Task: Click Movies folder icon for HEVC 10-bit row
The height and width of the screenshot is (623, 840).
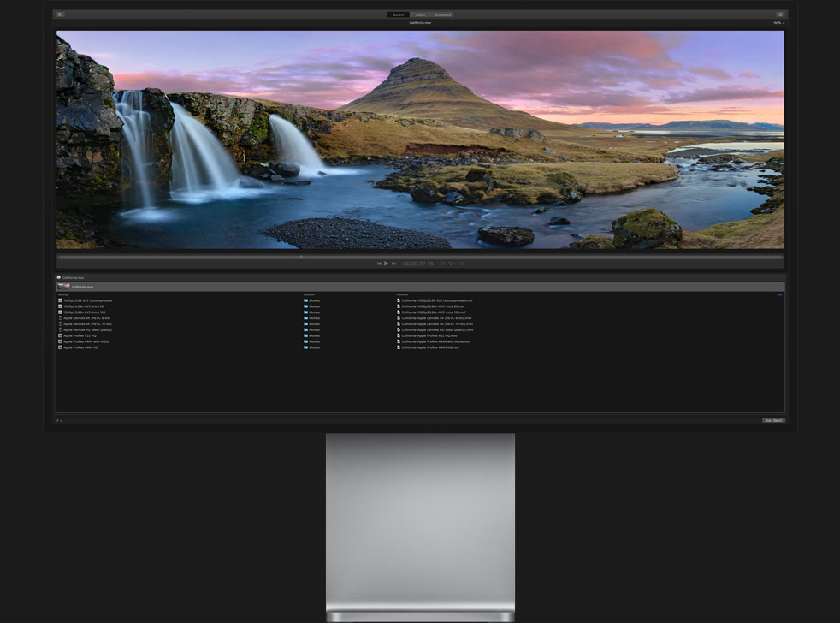Action: click(x=306, y=323)
